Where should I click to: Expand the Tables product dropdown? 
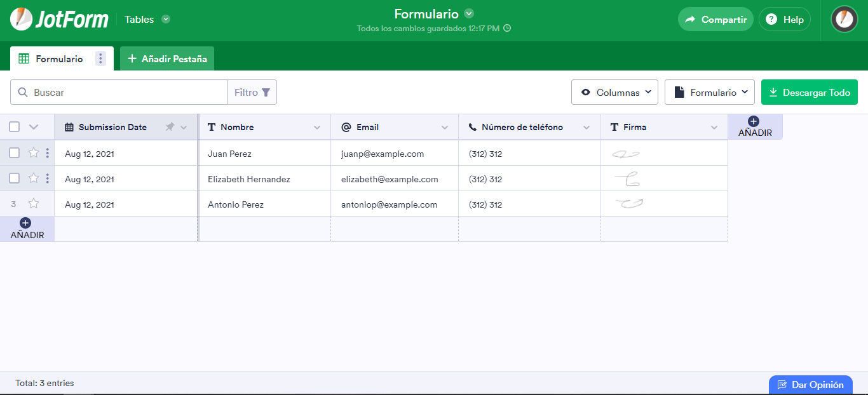(166, 19)
